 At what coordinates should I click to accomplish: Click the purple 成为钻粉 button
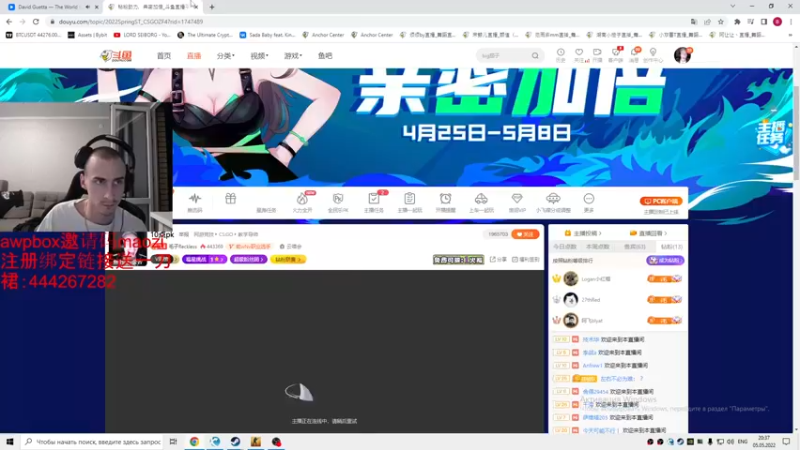665,260
